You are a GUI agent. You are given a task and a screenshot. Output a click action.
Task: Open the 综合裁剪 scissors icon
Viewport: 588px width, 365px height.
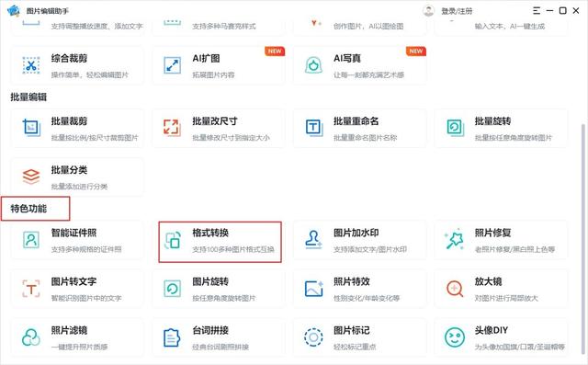[x=31, y=65]
